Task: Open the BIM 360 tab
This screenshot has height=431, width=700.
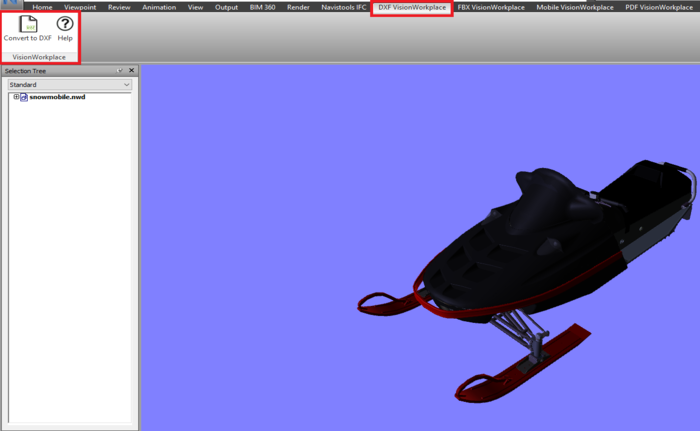Action: click(262, 7)
